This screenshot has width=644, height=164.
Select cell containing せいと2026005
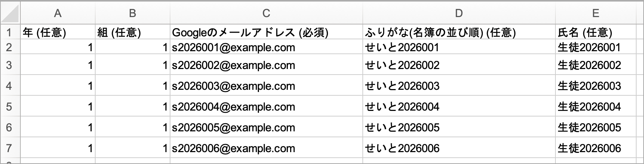(459, 127)
